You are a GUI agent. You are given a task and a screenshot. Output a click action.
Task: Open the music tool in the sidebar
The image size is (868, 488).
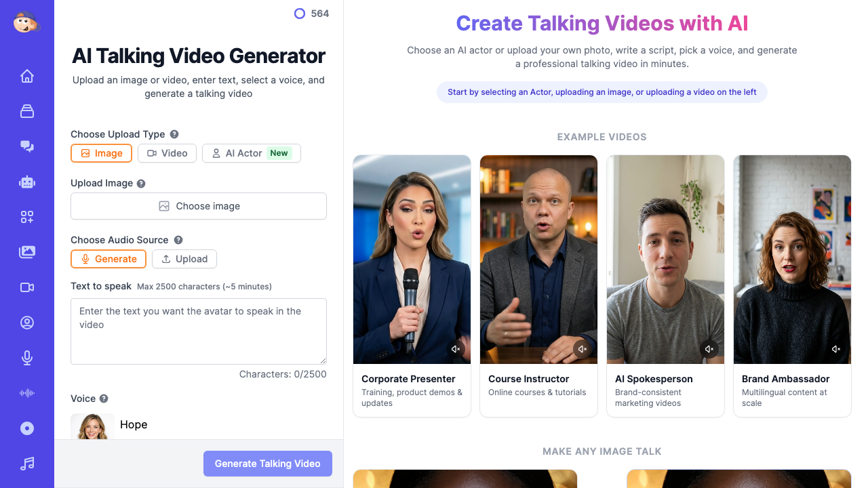27,464
